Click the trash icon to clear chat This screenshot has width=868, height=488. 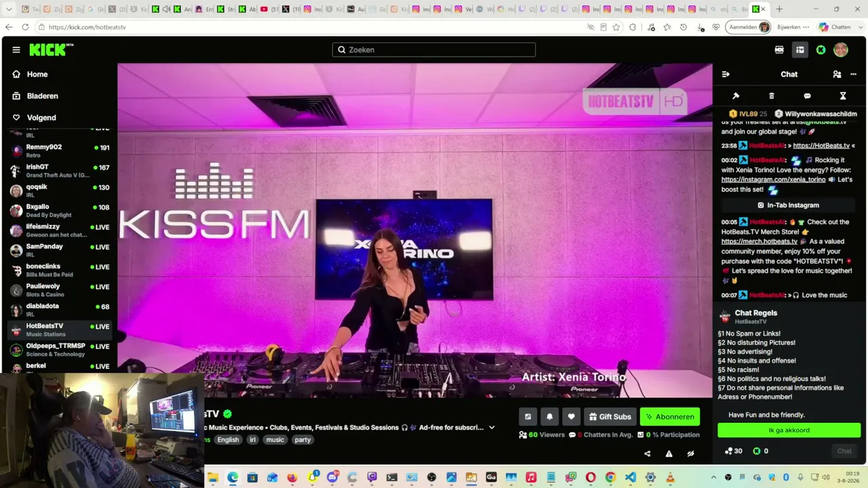[x=772, y=96]
